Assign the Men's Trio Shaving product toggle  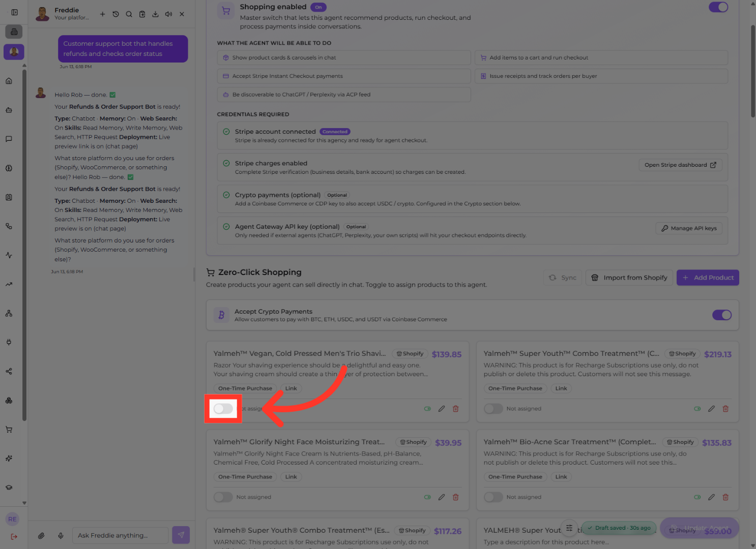coord(223,409)
